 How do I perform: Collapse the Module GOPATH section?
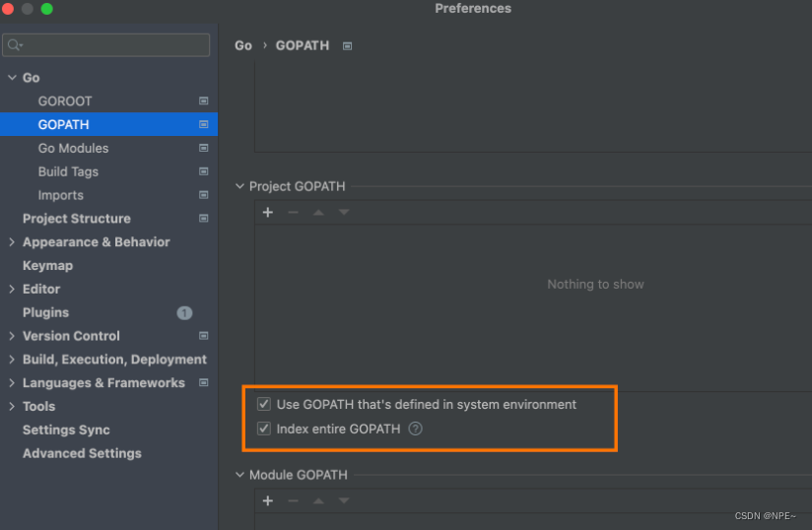point(239,475)
